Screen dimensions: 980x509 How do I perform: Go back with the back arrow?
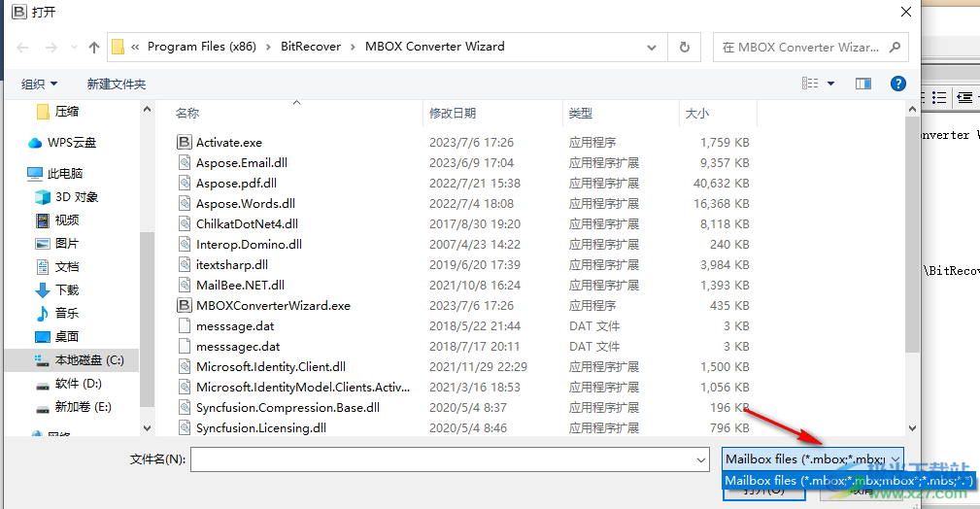tap(22, 48)
